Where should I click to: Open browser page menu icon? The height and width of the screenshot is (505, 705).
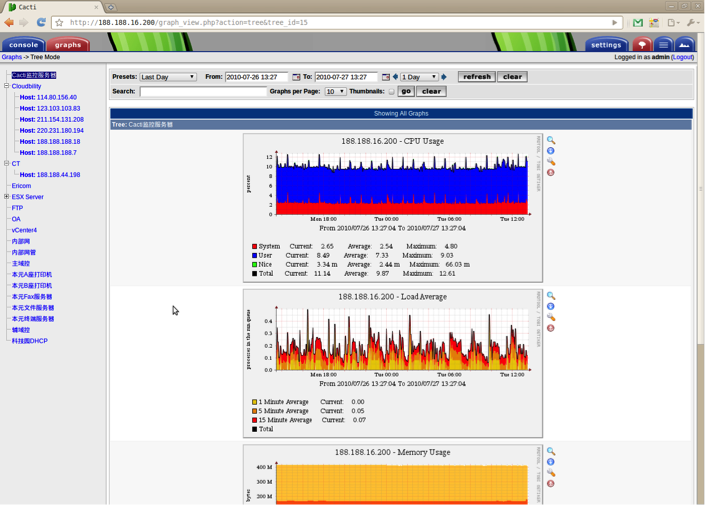[x=673, y=22]
